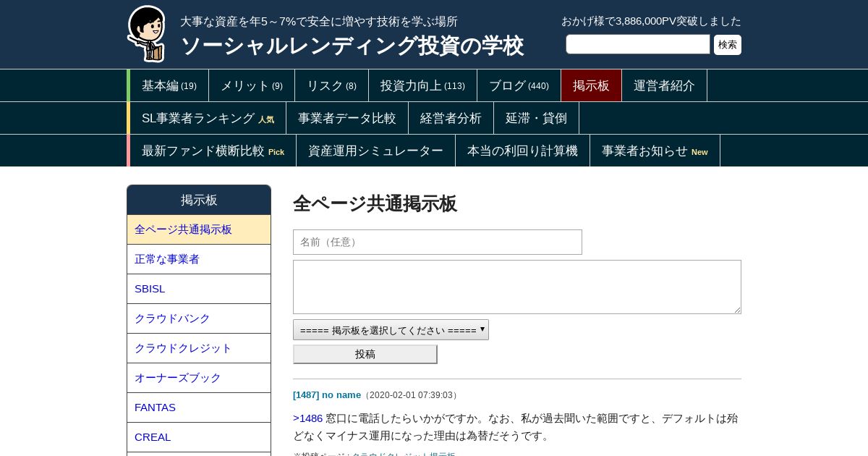
Task: Open the 経営者分析 menu item
Action: click(451, 118)
